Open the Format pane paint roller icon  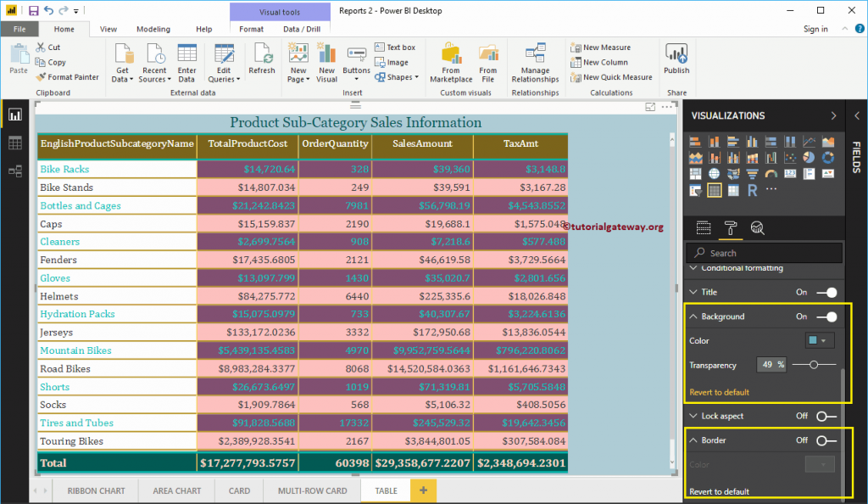click(731, 227)
